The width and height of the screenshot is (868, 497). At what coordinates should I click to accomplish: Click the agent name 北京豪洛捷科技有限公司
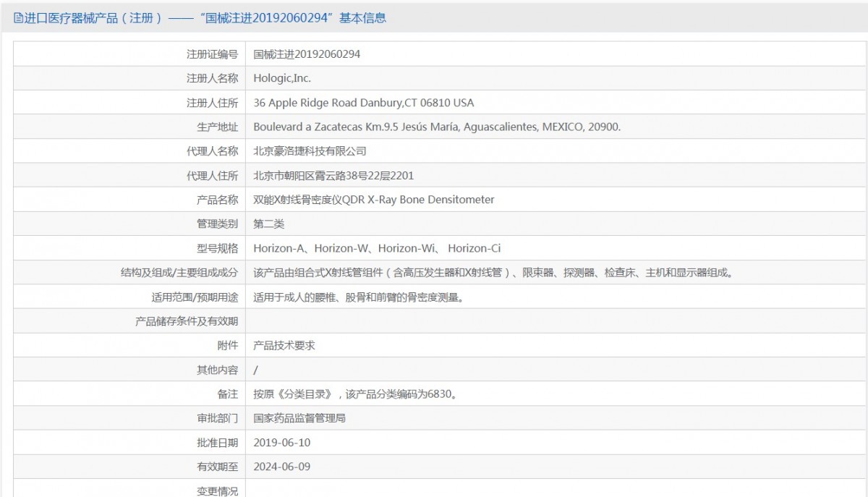point(310,151)
